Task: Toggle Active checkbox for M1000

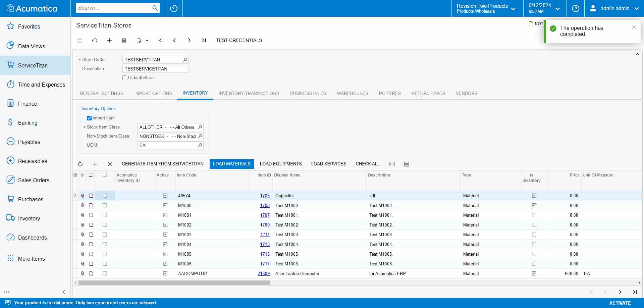Action: point(165,205)
